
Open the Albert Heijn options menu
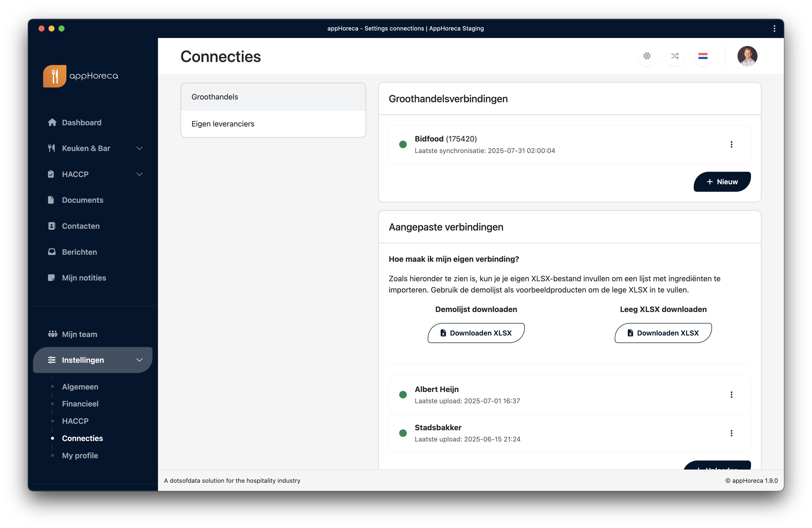(731, 395)
